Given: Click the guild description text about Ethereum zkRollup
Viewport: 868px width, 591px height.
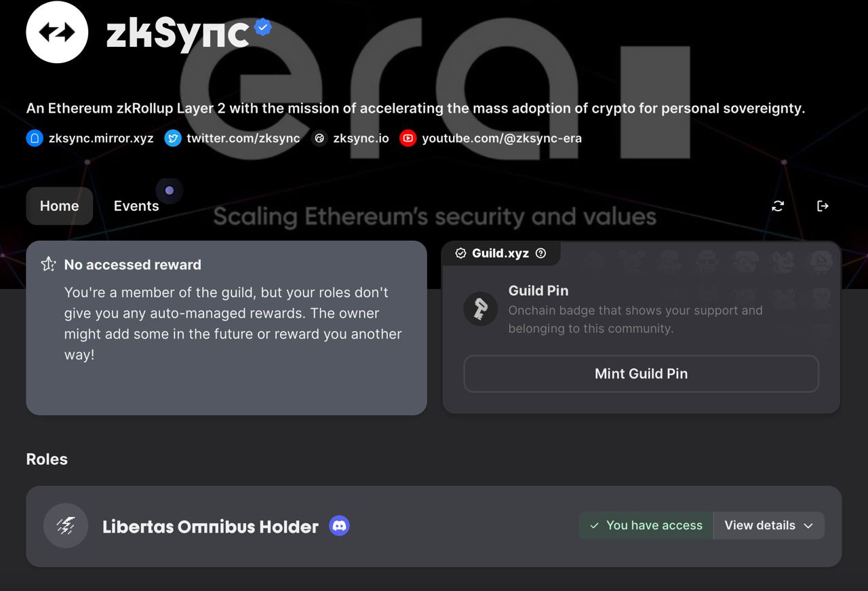Looking at the screenshot, I should click(x=416, y=109).
